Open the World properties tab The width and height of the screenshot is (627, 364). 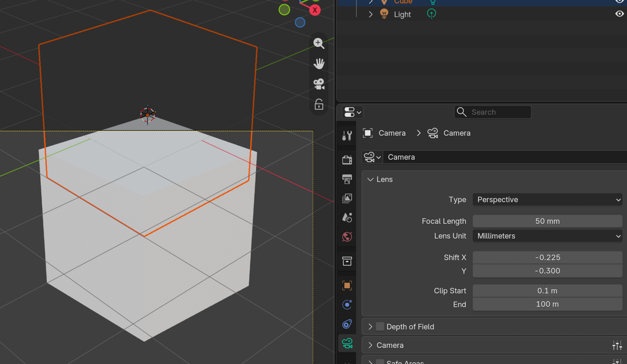(x=347, y=236)
